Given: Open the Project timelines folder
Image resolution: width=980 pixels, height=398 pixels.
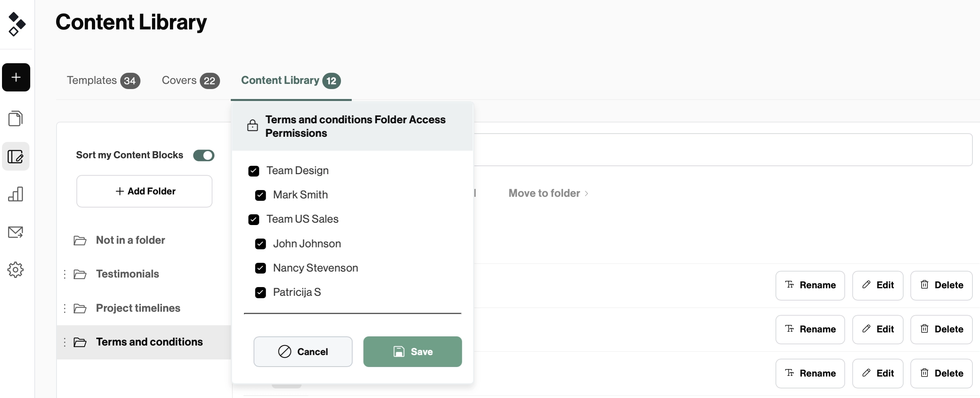Looking at the screenshot, I should point(138,308).
